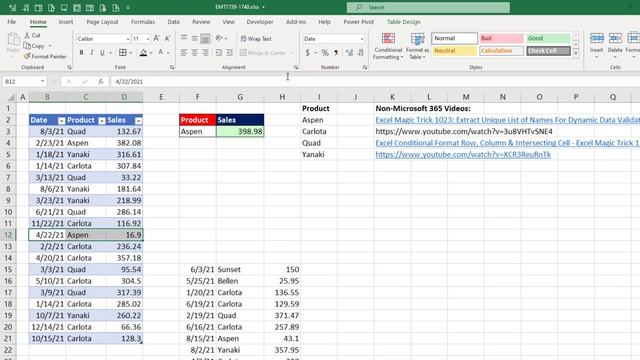This screenshot has height=360, width=640.
Task: Open the Product column filter dropdown
Action: (102, 120)
